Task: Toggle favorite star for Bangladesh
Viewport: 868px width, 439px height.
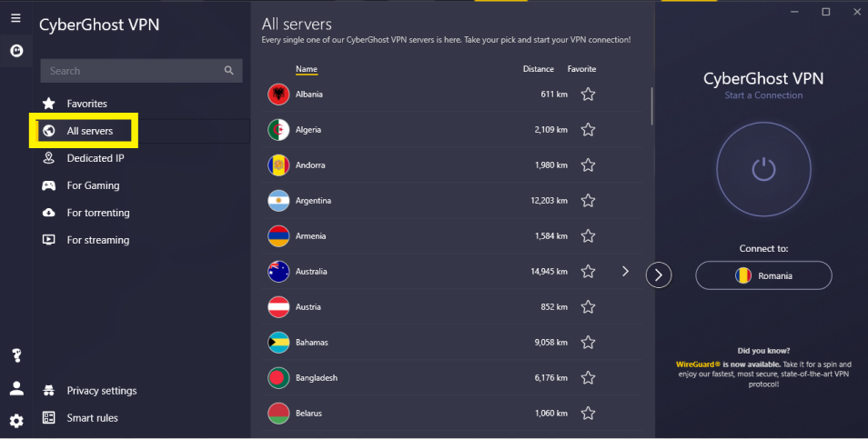Action: click(x=588, y=377)
